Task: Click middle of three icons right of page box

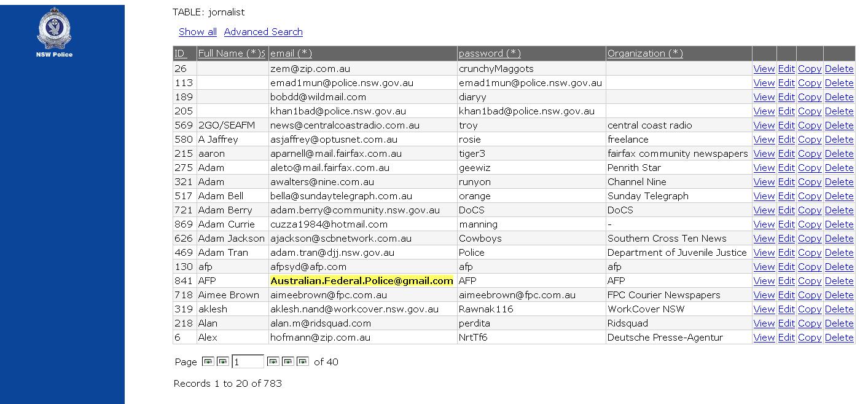Action: pos(287,362)
